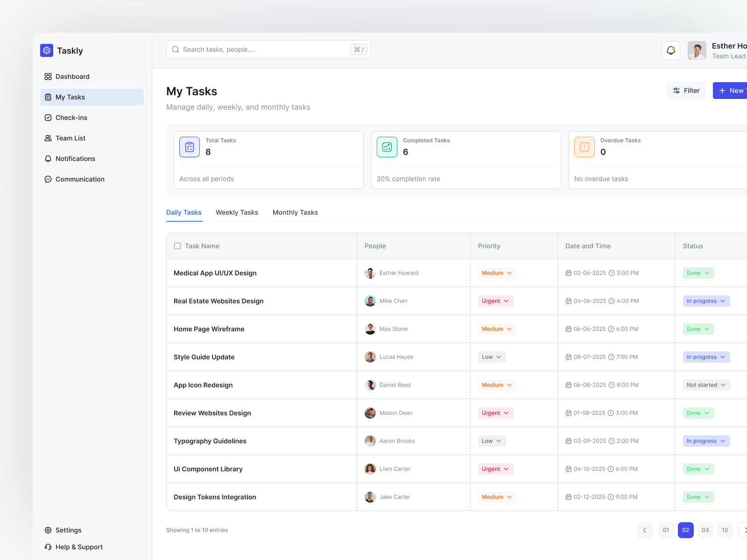This screenshot has width=747, height=560.
Task: Change Low priority for Style Guide Update
Action: [x=492, y=357]
